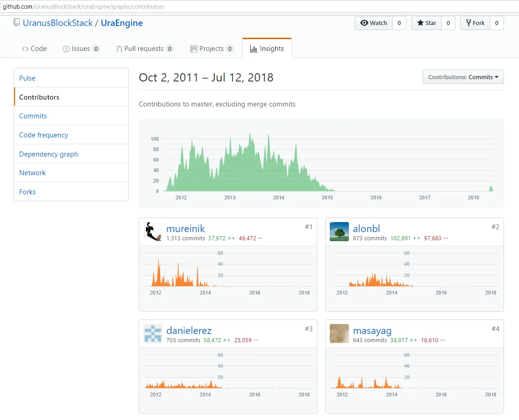Image resolution: width=519 pixels, height=420 pixels.
Task: Click the Fork button
Action: [x=475, y=23]
